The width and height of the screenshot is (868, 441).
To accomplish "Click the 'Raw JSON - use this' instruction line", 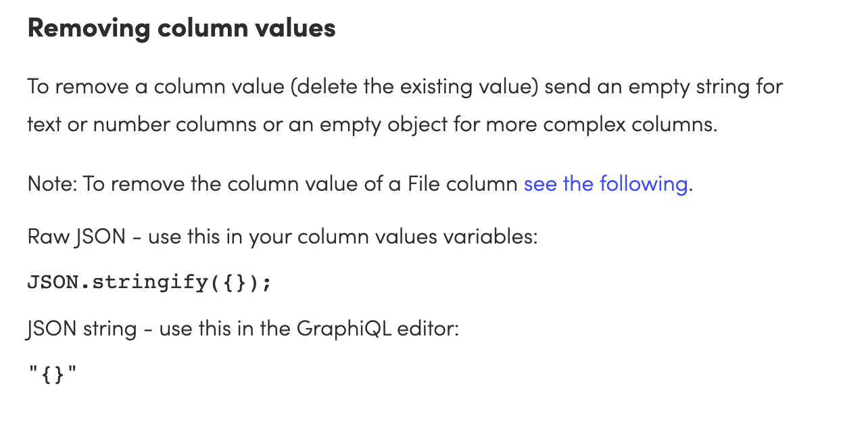I will tap(283, 237).
